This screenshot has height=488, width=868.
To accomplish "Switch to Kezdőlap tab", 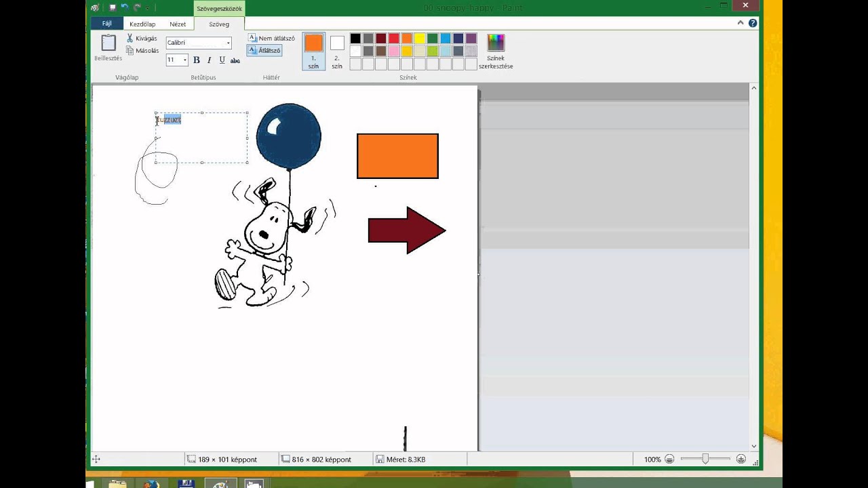I will pos(142,24).
